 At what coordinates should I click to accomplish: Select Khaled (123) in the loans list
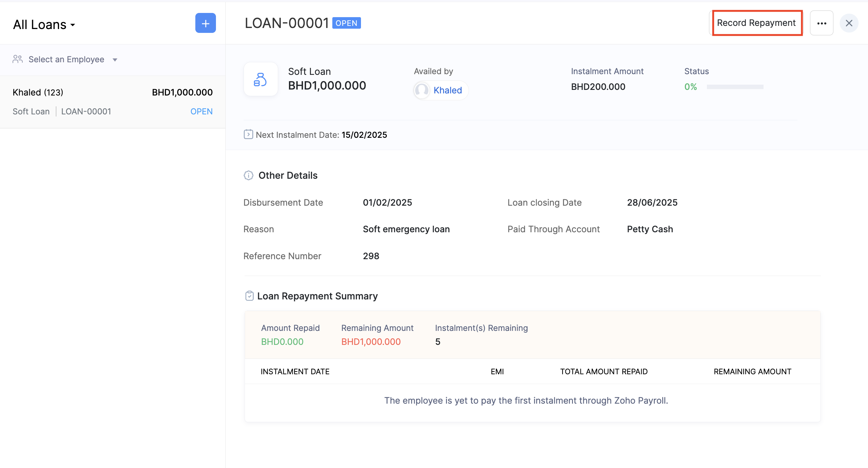(x=38, y=92)
